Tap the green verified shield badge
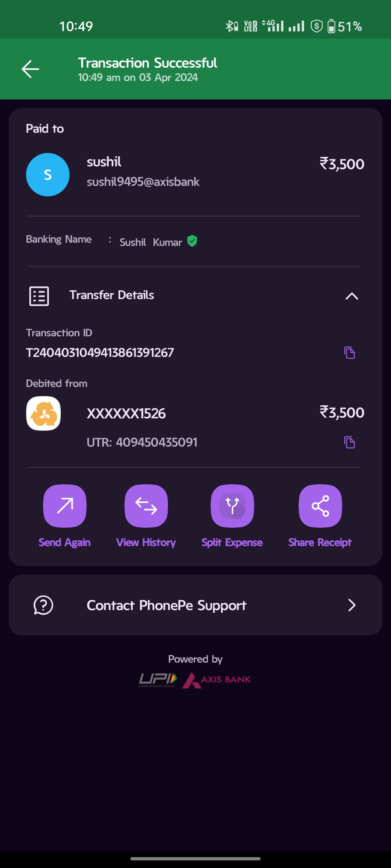Screen dimensions: 391x868 [192, 241]
